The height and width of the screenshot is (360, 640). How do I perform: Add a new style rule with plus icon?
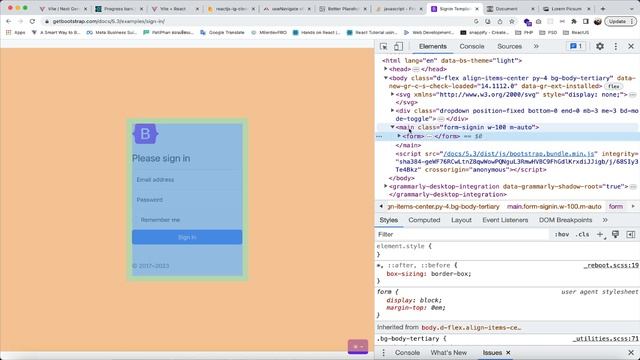[x=600, y=234]
